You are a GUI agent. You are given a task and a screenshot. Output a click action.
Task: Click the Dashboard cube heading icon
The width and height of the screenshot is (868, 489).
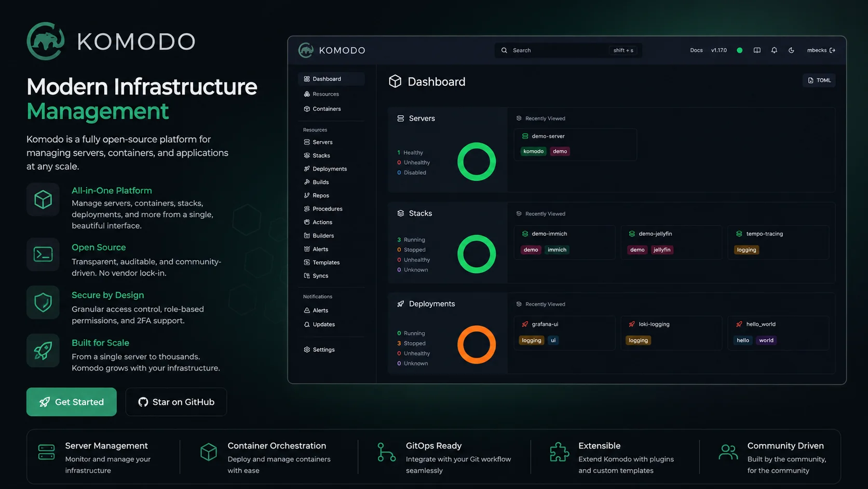395,82
